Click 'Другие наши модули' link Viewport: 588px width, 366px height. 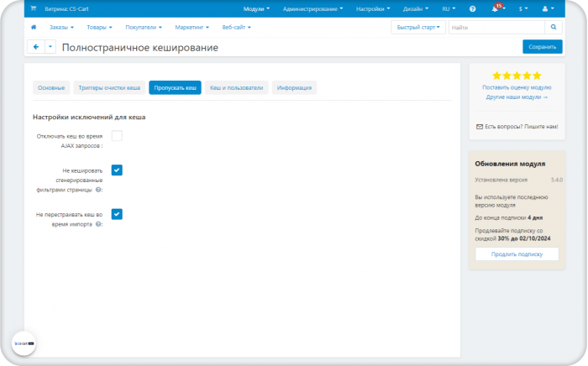pos(517,97)
